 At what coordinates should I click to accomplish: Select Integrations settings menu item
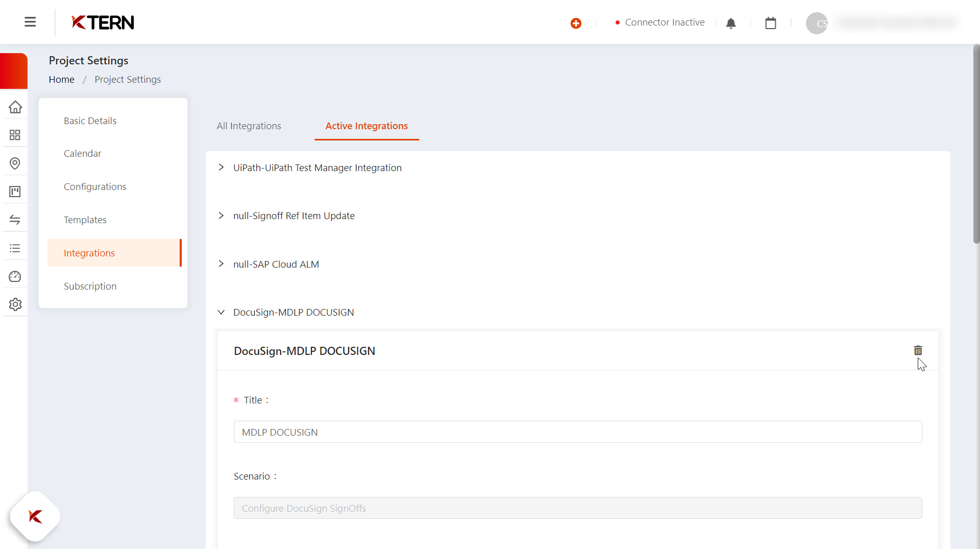click(114, 253)
